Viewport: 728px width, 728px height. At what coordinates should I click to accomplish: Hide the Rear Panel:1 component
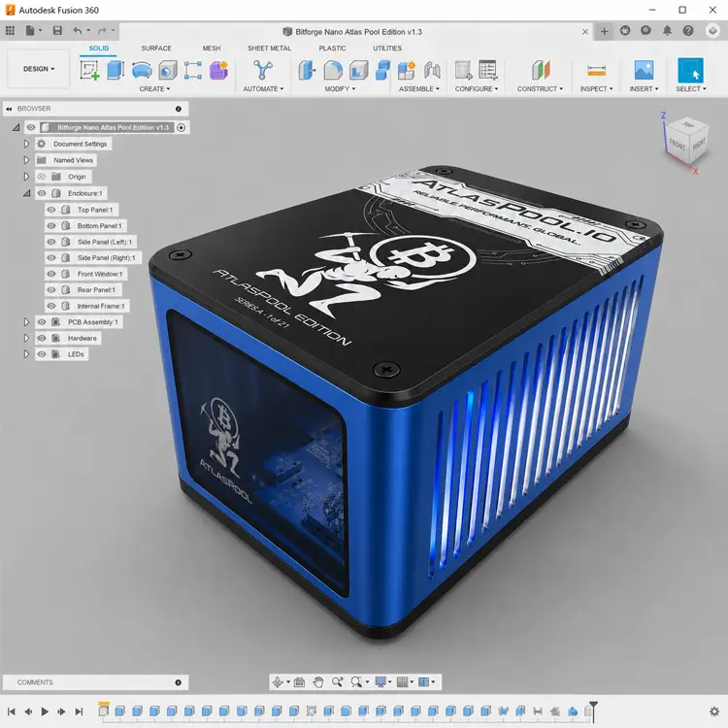click(x=51, y=289)
